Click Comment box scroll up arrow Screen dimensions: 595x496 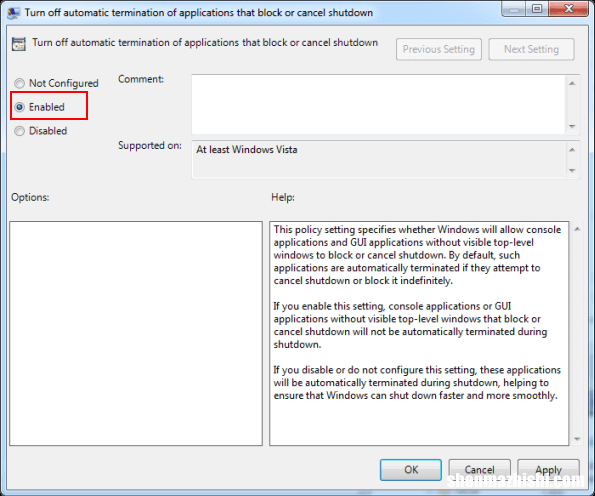point(572,83)
